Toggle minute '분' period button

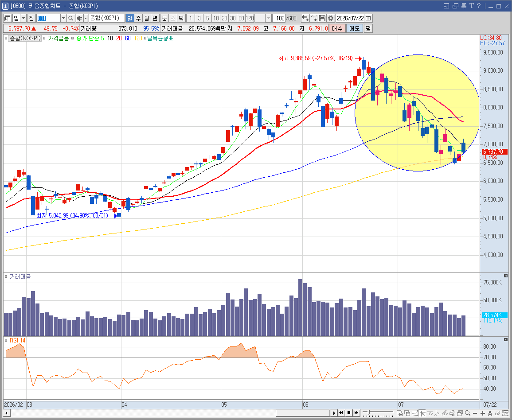(x=164, y=18)
